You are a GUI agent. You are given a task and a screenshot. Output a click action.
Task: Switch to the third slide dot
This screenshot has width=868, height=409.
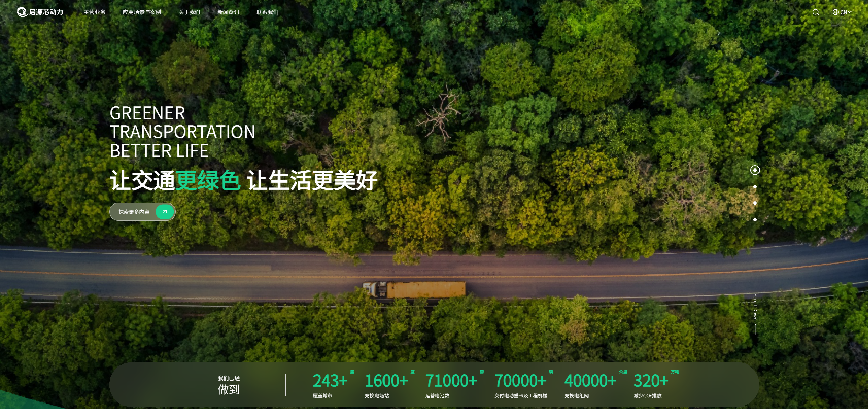click(755, 203)
